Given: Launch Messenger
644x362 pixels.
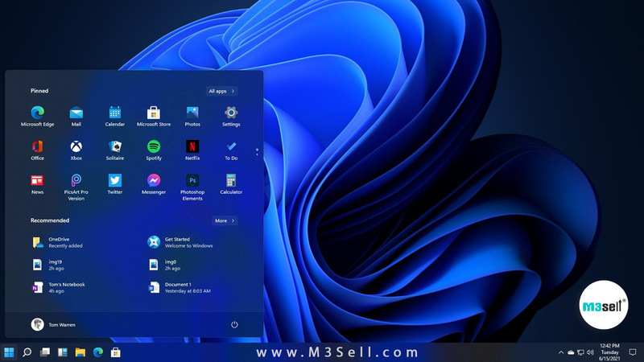Looking at the screenshot, I should click(x=154, y=184).
